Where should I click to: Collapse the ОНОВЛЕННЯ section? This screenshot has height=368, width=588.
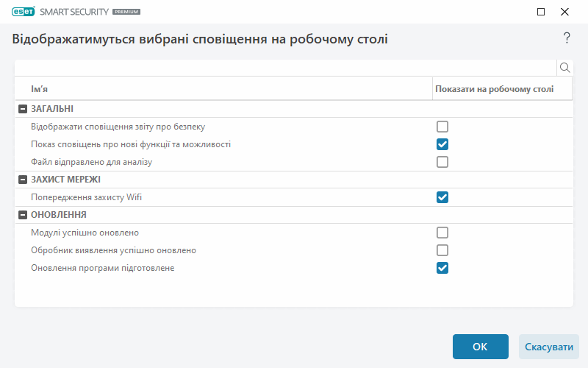click(x=23, y=215)
